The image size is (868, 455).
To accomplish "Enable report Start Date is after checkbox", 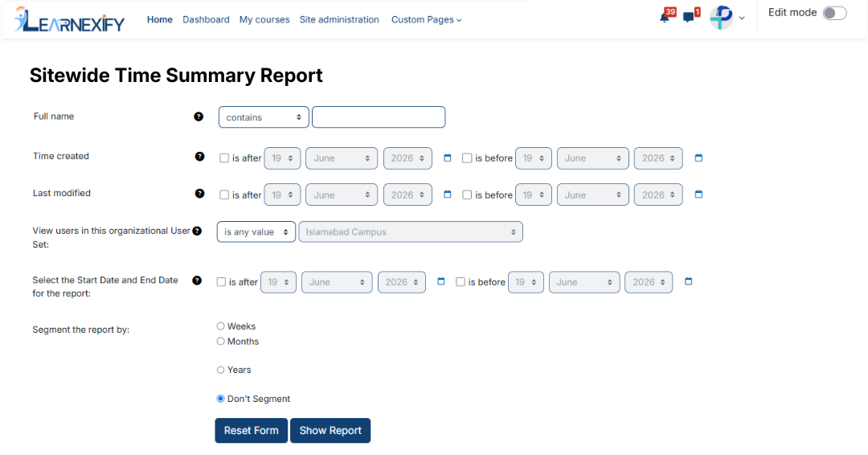I will click(222, 282).
